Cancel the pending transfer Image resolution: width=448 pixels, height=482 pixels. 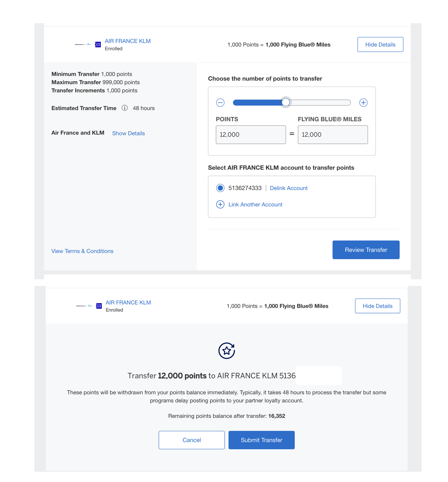pyautogui.click(x=191, y=440)
